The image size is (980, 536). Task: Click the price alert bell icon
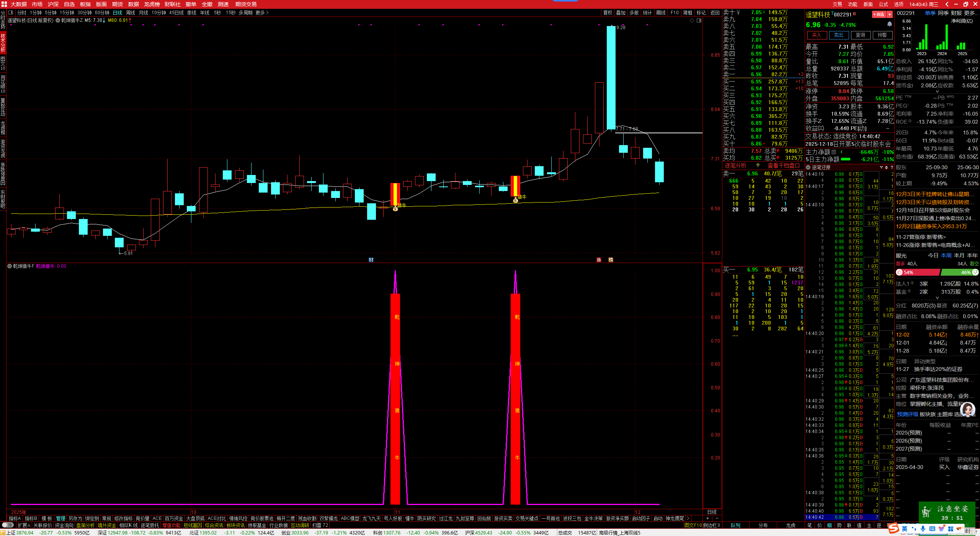click(x=889, y=24)
